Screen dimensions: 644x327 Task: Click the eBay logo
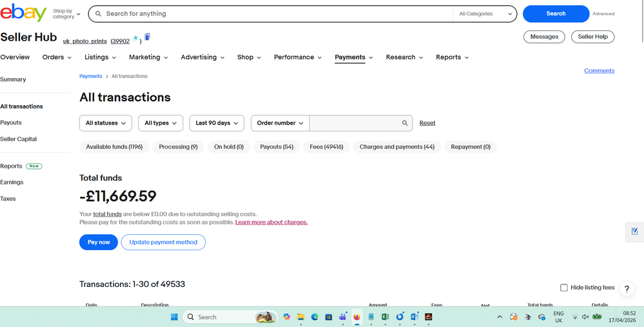[x=23, y=12]
